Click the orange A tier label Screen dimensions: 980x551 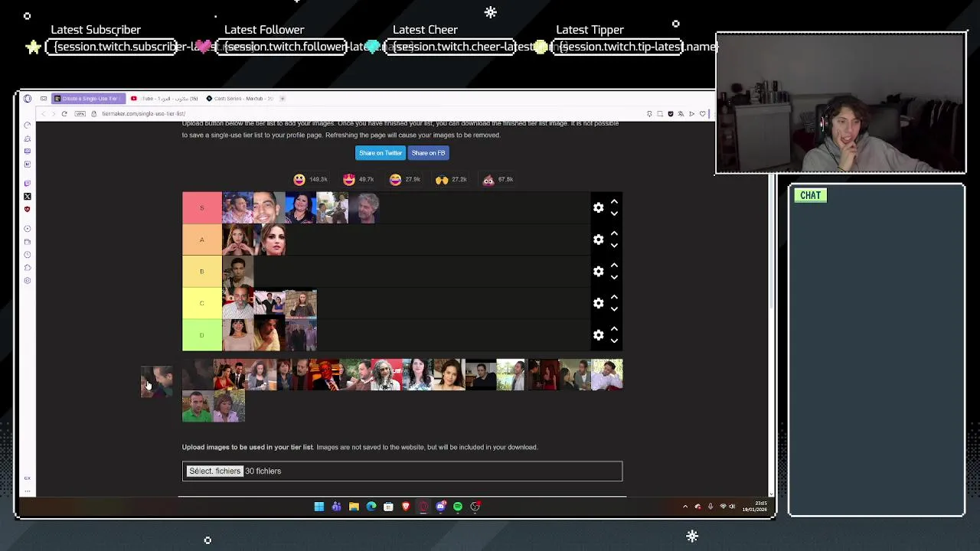pos(202,240)
